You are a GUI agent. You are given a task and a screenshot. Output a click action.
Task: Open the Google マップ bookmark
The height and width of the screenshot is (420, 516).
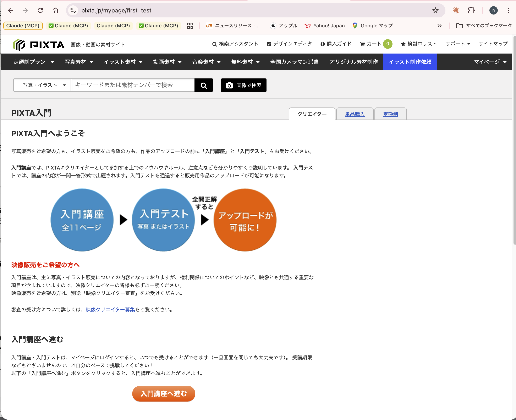(372, 26)
